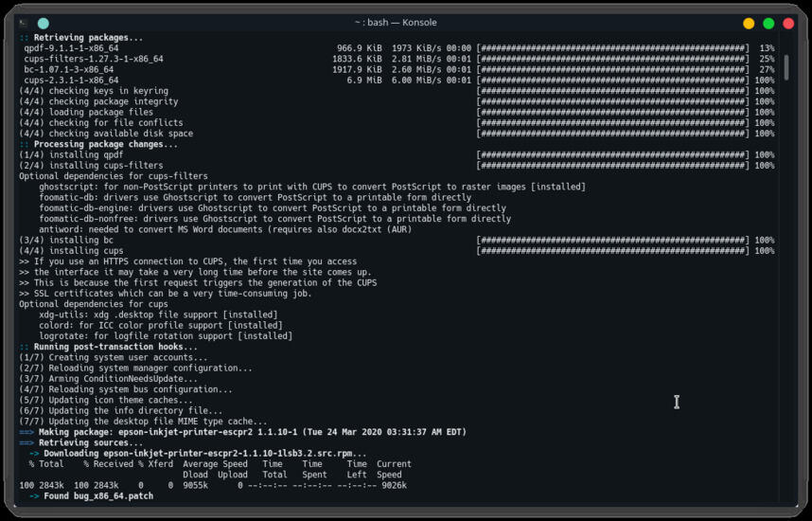Click the '9055k' average download speed value
This screenshot has height=521, width=812.
(x=196, y=485)
